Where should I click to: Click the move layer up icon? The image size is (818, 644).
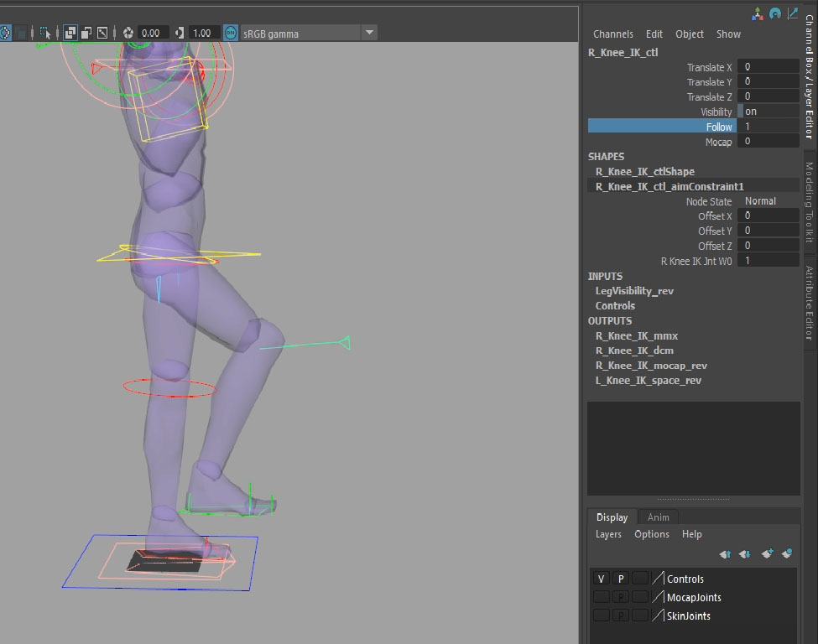726,554
